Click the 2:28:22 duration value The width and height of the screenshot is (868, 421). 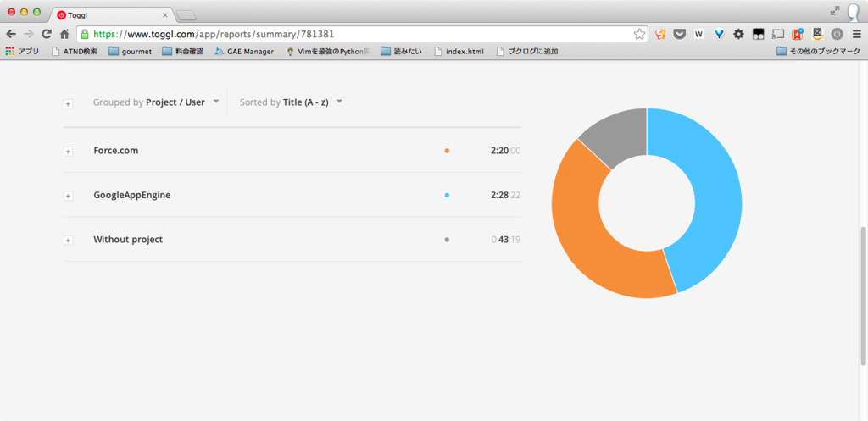[505, 195]
